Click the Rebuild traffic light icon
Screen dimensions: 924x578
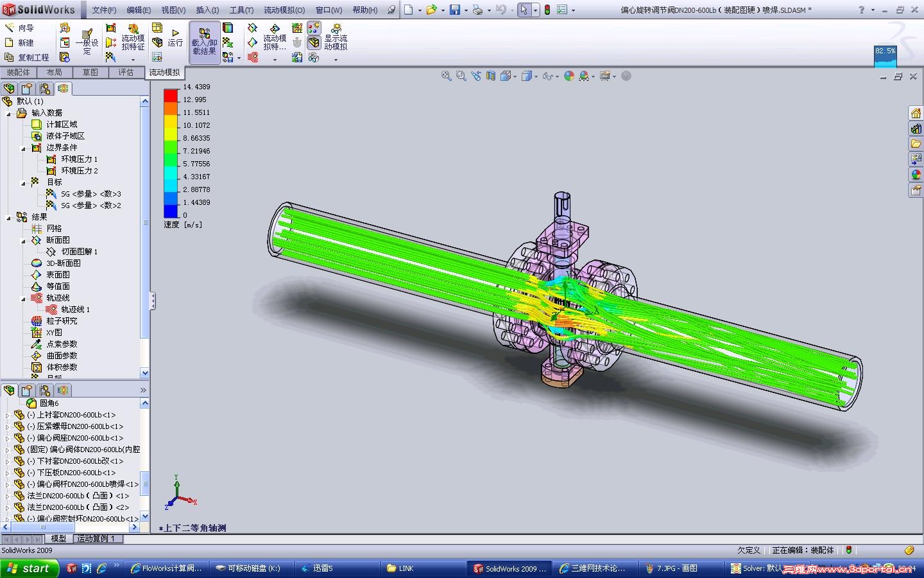[547, 10]
